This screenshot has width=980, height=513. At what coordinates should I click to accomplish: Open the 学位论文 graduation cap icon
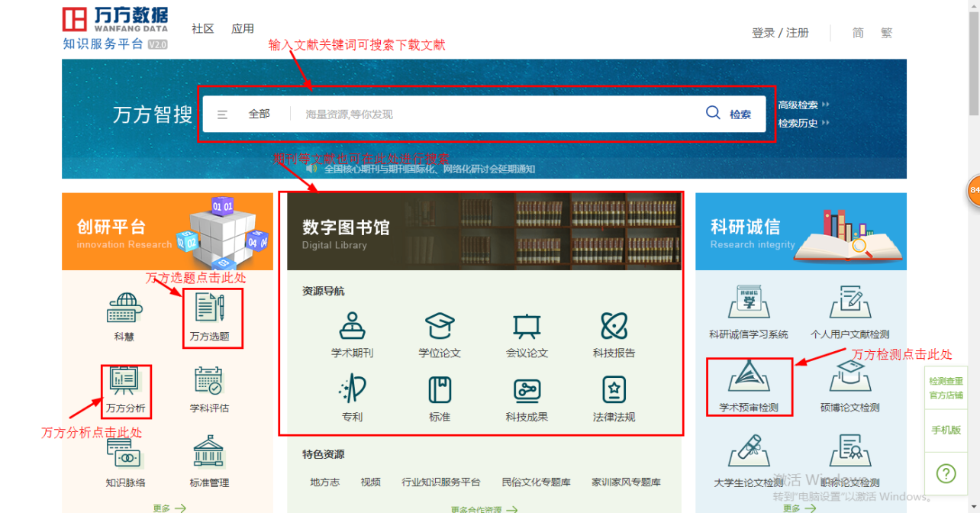point(440,326)
